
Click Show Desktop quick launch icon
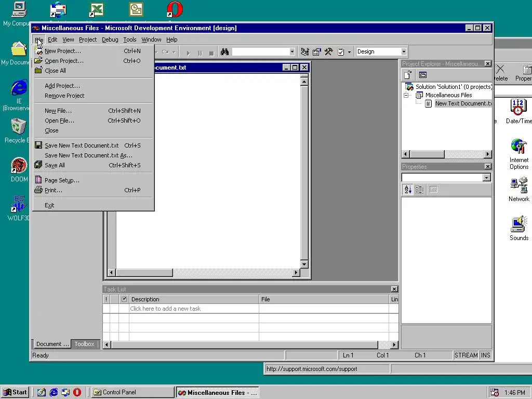pos(42,392)
